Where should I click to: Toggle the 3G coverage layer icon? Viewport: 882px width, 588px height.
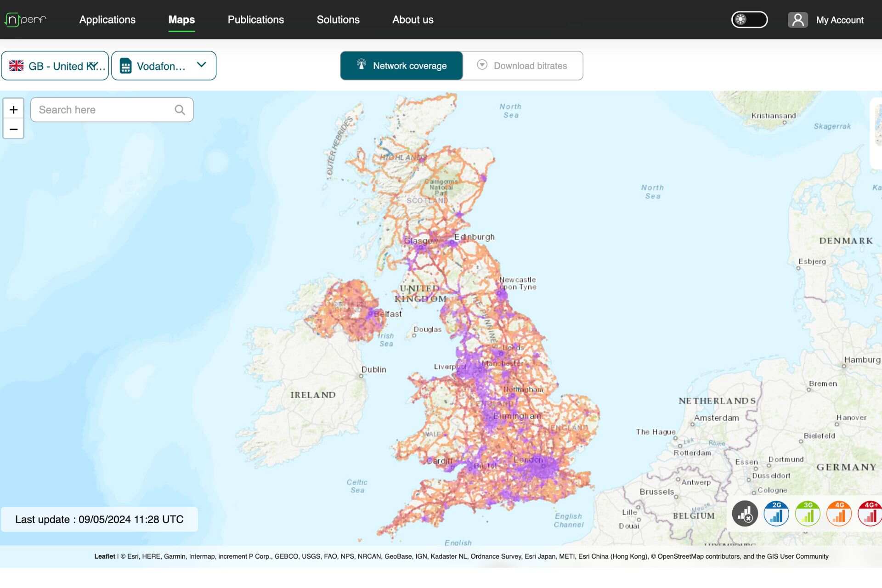coord(808,514)
